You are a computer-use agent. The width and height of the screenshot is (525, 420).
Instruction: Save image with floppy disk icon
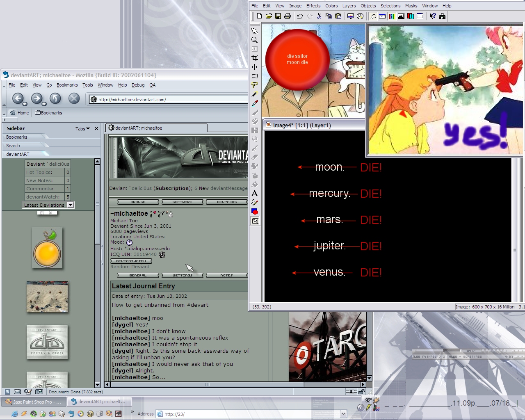point(278,16)
